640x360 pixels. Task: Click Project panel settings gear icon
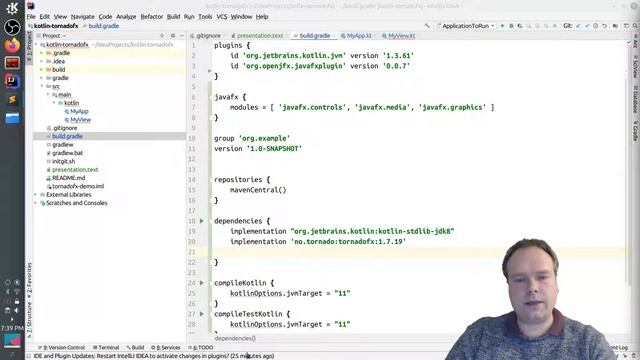pyautogui.click(x=173, y=36)
